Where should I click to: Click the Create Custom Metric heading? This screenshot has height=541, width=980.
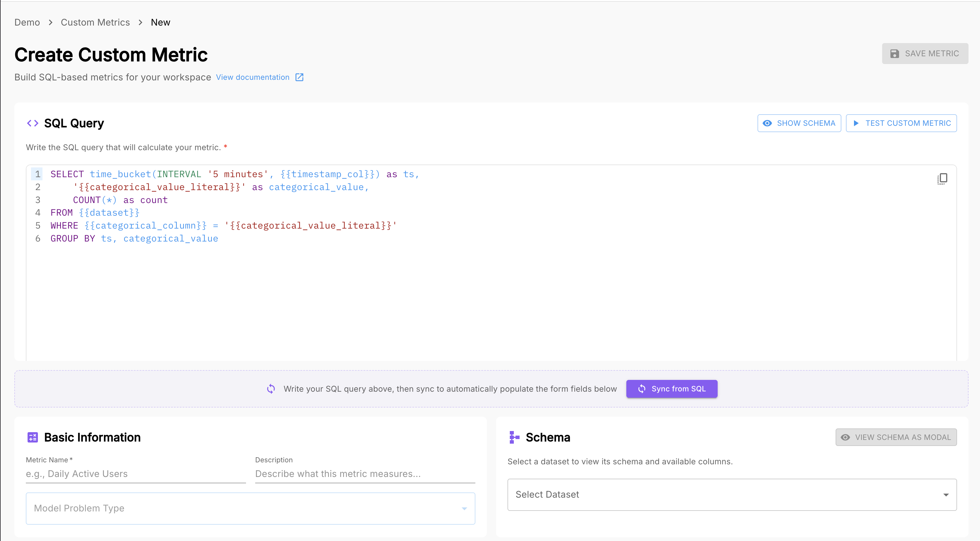[x=111, y=55]
